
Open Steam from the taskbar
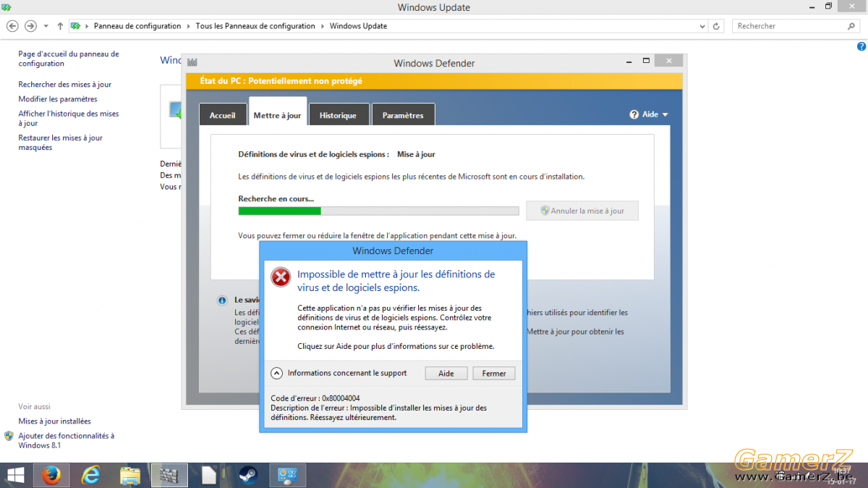pyautogui.click(x=248, y=476)
